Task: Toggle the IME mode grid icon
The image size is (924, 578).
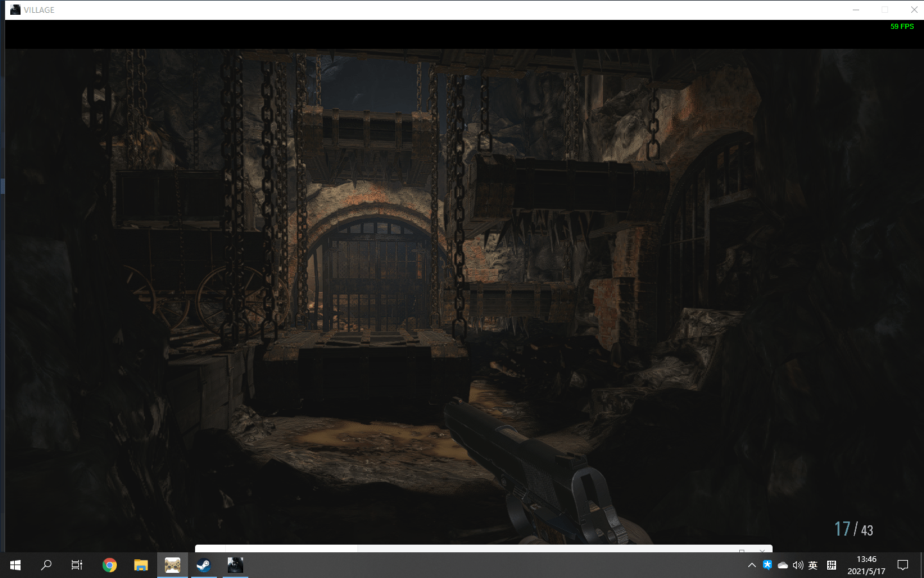Action: 832,565
